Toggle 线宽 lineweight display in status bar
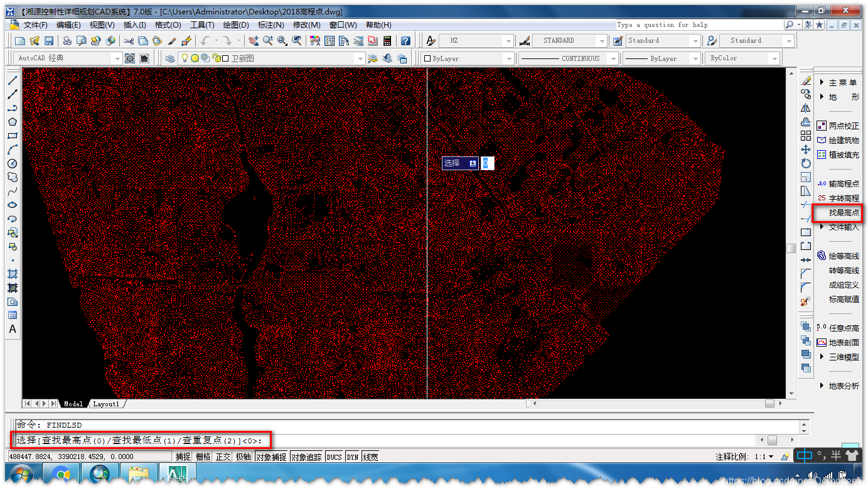Viewport: 868px width, 493px height. [371, 457]
